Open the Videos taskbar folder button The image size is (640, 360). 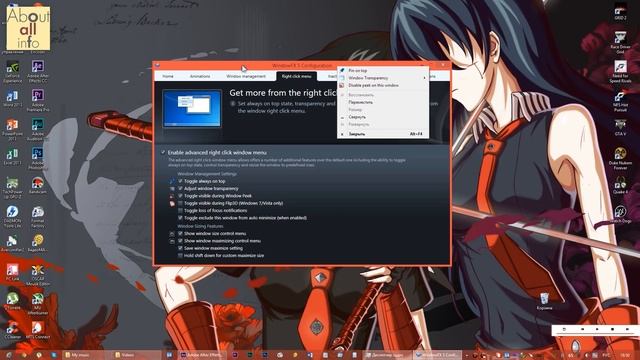pos(135,355)
